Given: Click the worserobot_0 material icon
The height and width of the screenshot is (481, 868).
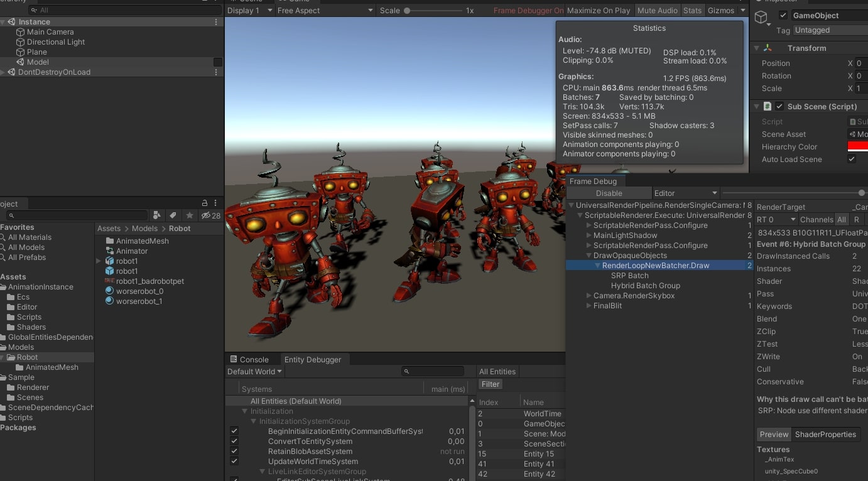Looking at the screenshot, I should (110, 291).
